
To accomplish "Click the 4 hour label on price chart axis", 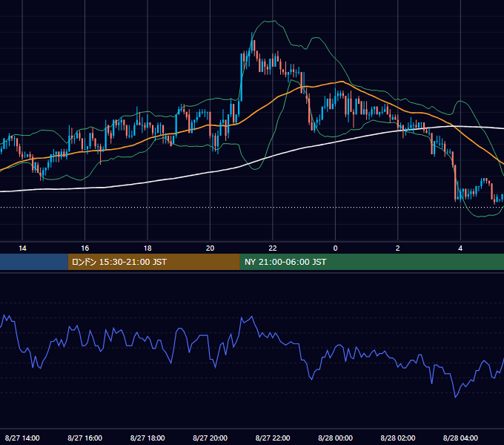I will pyautogui.click(x=460, y=248).
